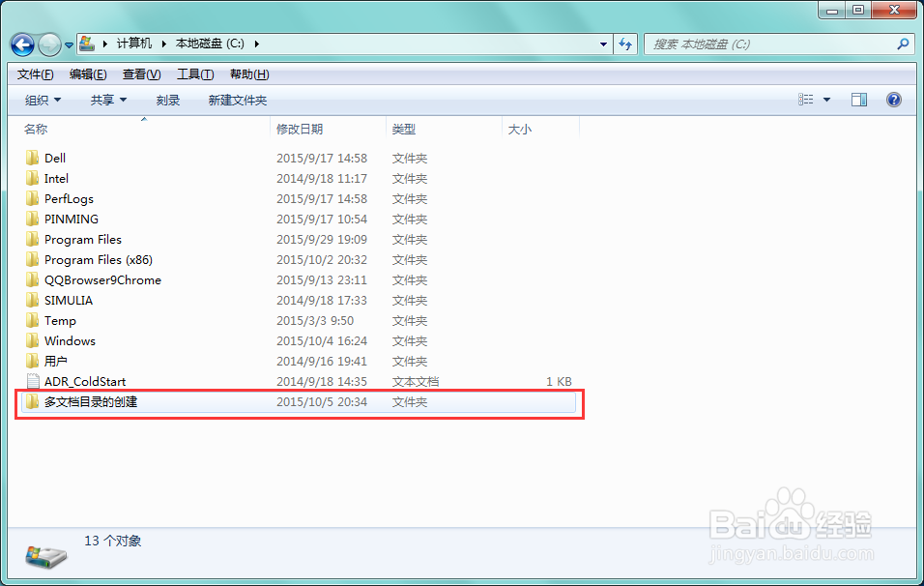Image resolution: width=924 pixels, height=586 pixels.
Task: Select 本地磁盘 (C:) breadcrumb
Action: (x=210, y=44)
